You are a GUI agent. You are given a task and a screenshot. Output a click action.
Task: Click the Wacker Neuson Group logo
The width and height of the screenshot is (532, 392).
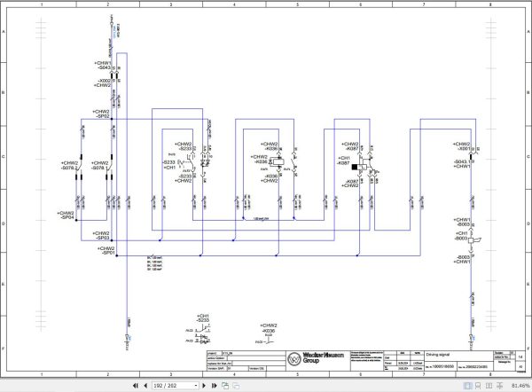tap(316, 358)
